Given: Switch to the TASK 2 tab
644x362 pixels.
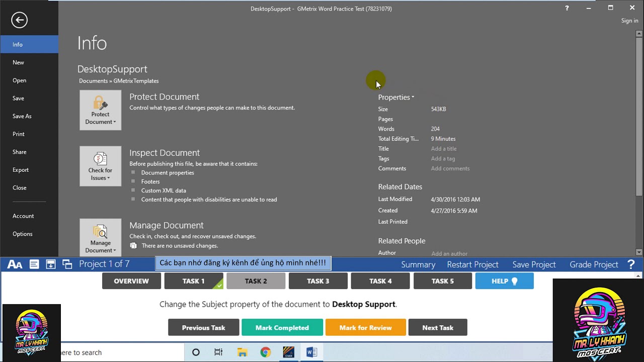Looking at the screenshot, I should pos(256,281).
